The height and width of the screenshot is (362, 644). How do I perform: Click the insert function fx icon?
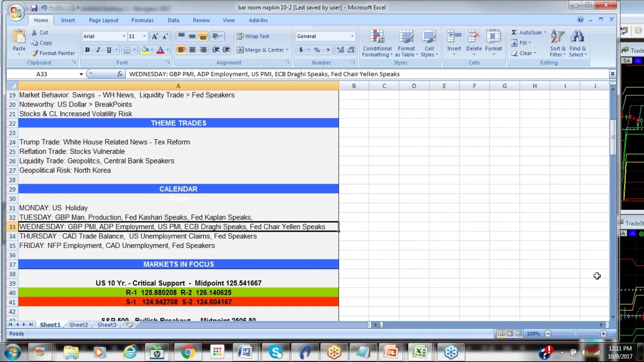coord(119,74)
